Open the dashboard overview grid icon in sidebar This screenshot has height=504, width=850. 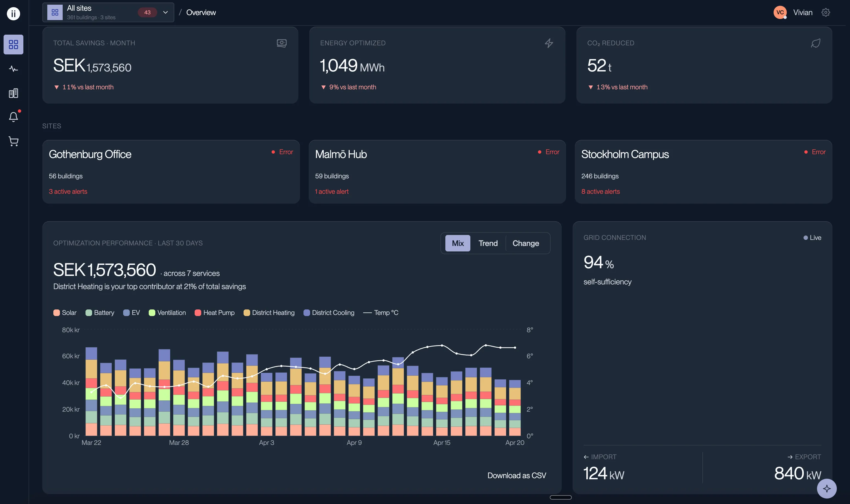[x=13, y=45]
